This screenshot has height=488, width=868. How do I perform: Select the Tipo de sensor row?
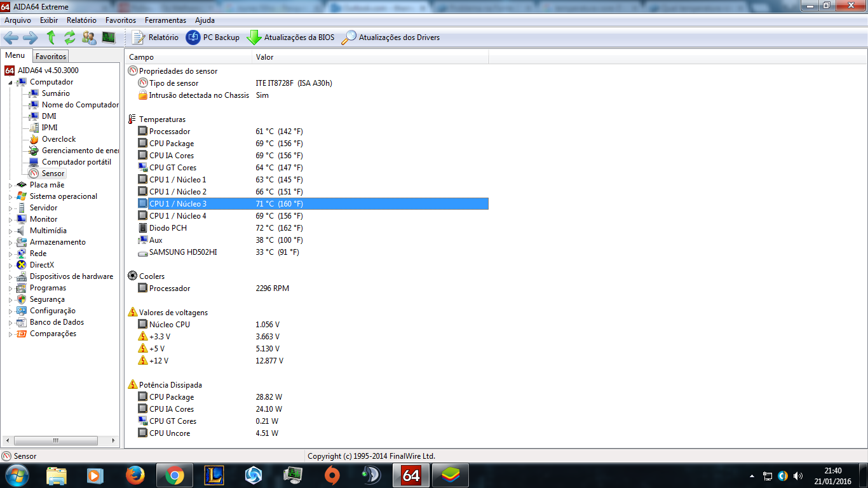307,83
